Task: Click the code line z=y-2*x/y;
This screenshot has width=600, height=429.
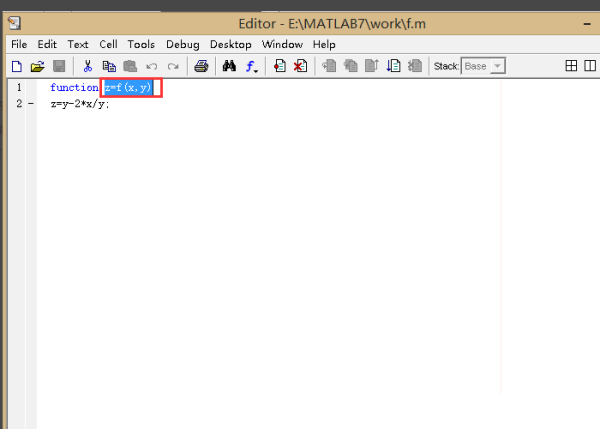Action: [80, 104]
